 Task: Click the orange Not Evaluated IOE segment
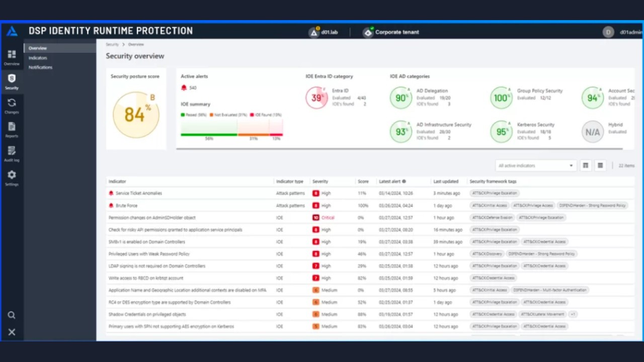coord(254,128)
